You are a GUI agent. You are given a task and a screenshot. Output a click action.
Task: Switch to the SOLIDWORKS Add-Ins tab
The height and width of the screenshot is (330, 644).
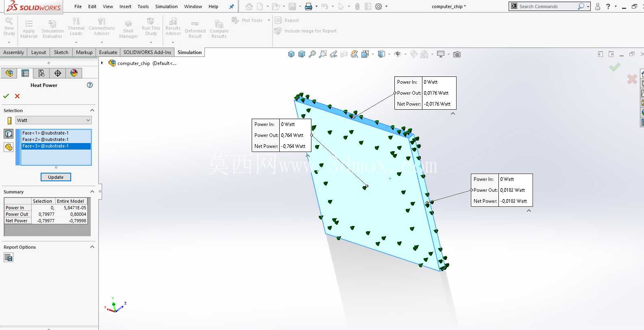click(147, 52)
